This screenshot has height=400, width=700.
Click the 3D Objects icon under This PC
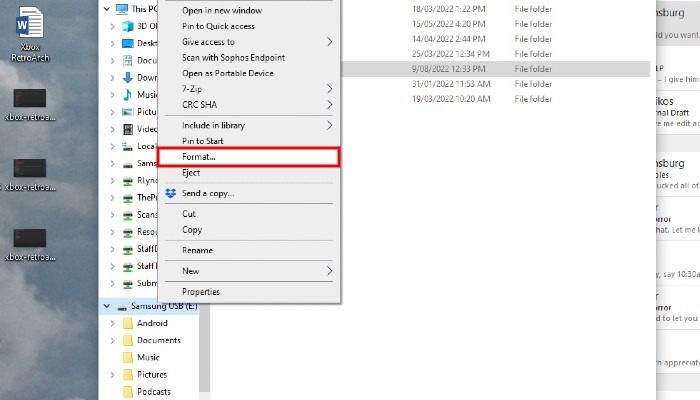127,25
